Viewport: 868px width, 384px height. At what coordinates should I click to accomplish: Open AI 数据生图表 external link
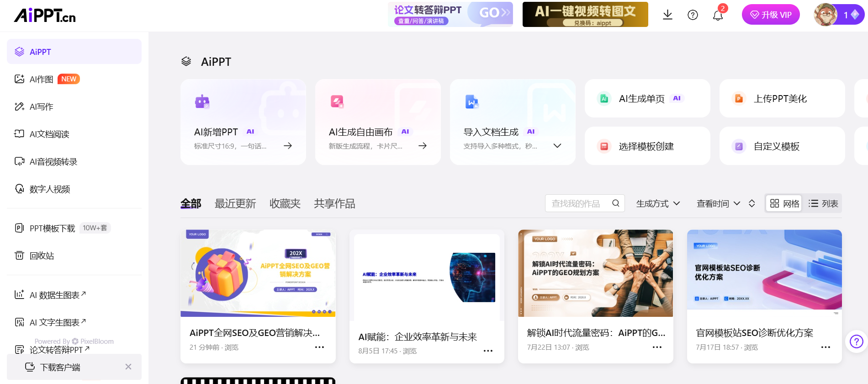click(x=74, y=295)
